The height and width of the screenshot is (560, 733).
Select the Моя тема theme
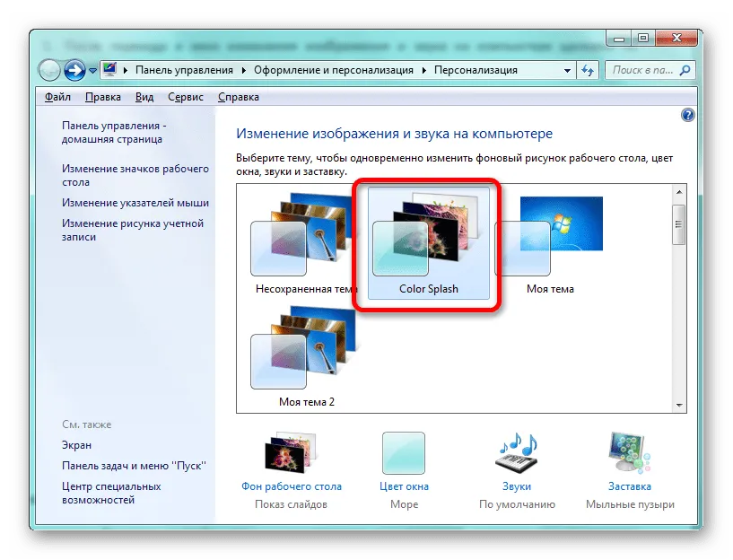tap(550, 243)
